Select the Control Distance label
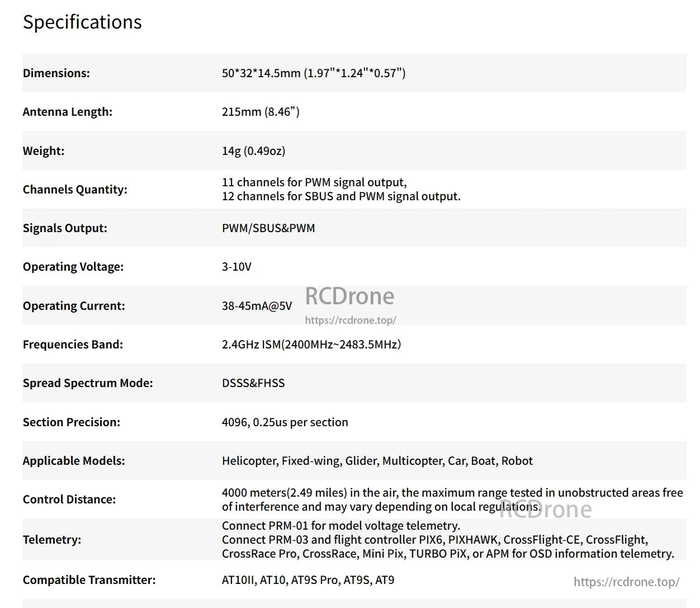Viewport: 700px width, 608px height. 69,499
